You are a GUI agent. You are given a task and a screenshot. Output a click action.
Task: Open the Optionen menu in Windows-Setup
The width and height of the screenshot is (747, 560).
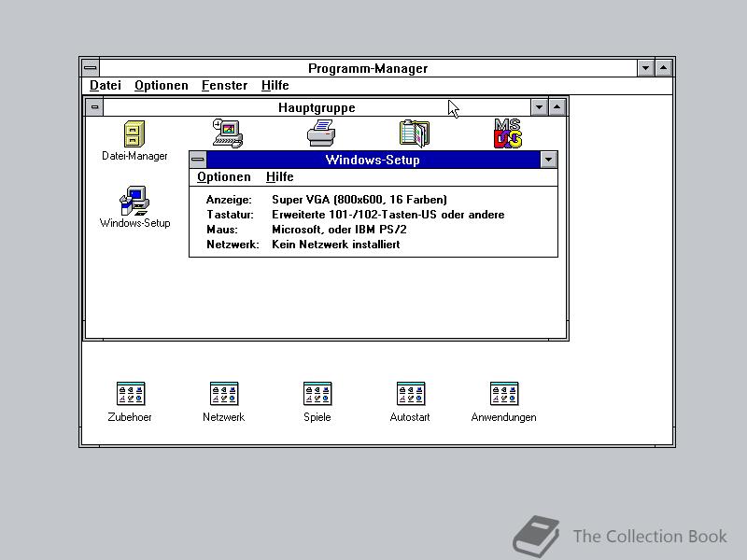tap(224, 176)
